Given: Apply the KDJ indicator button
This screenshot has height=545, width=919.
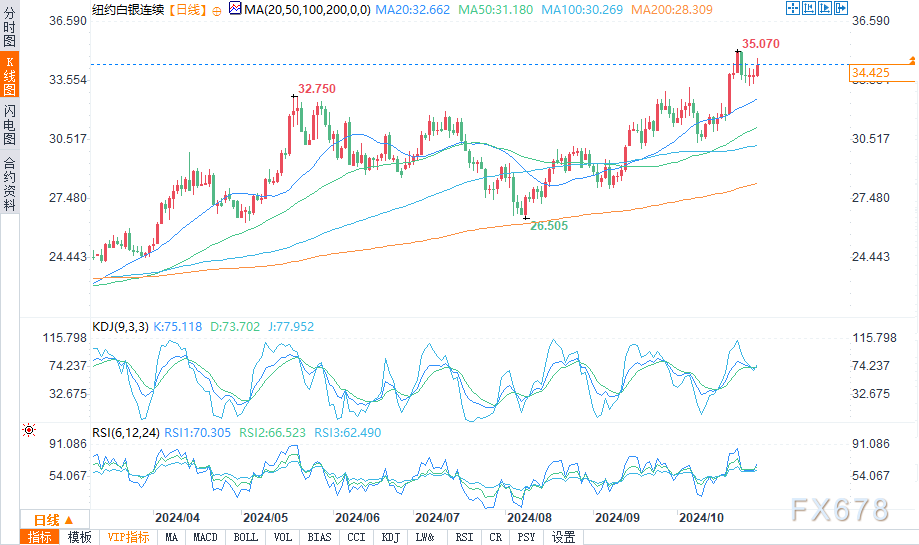Looking at the screenshot, I should point(391,537).
